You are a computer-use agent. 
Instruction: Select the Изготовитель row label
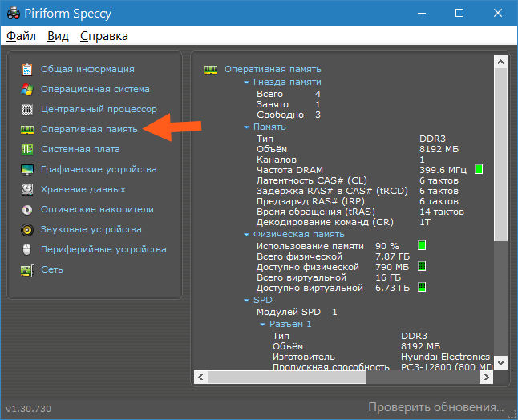(304, 357)
